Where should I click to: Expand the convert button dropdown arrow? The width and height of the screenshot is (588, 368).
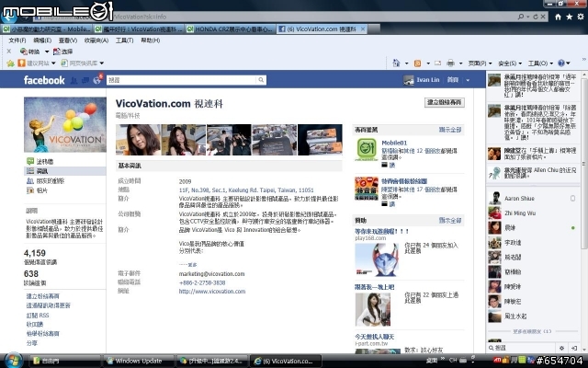(x=47, y=52)
